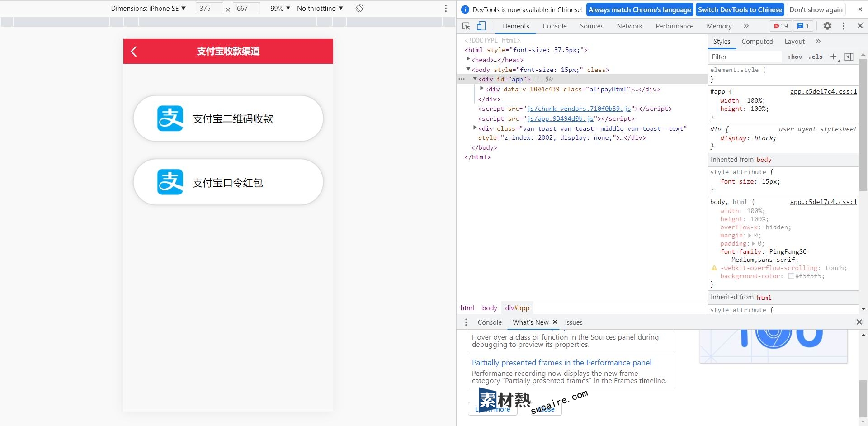Expand the padding shorthand triangle

pos(753,243)
